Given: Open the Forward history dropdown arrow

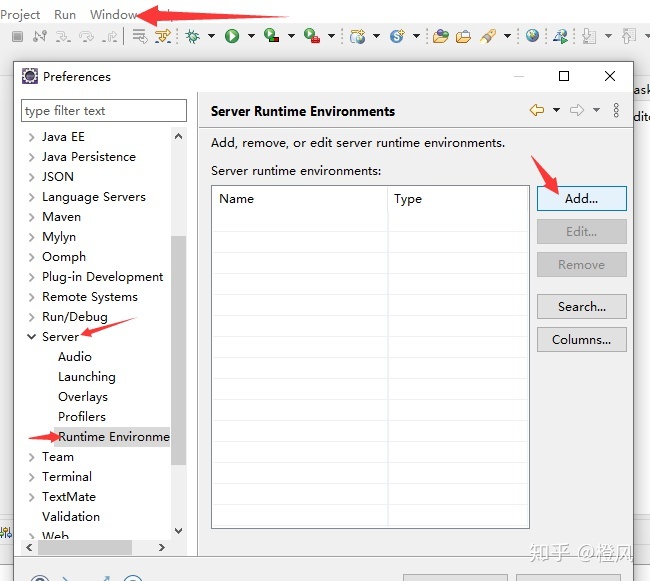Looking at the screenshot, I should point(596,110).
